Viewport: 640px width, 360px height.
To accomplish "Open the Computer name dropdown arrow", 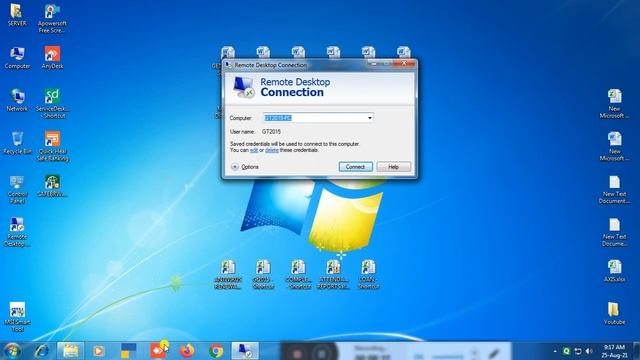I will (x=370, y=118).
